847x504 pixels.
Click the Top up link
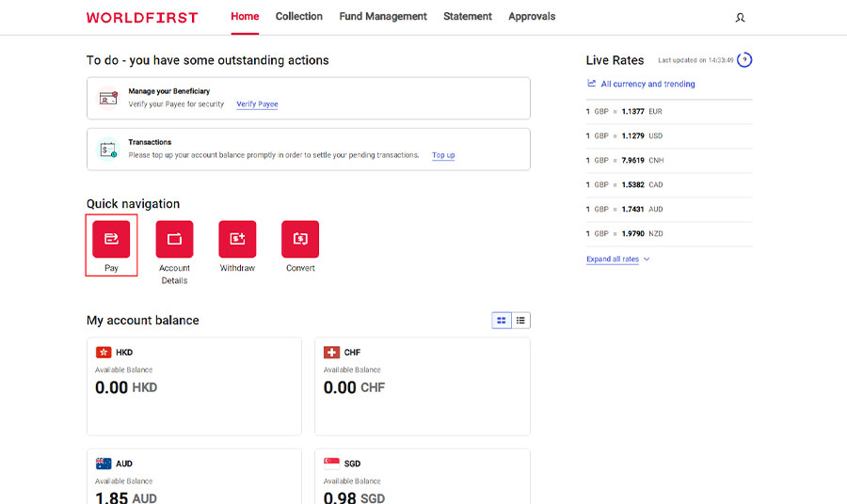click(443, 155)
